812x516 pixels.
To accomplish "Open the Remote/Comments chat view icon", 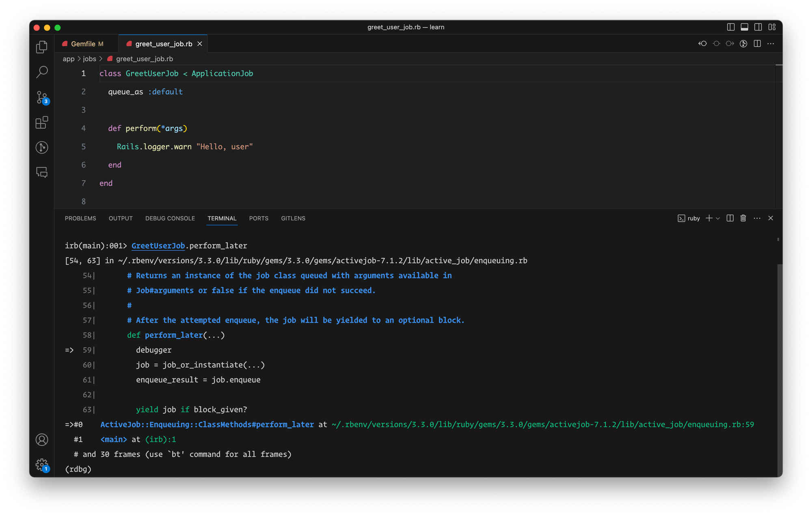I will click(x=42, y=172).
